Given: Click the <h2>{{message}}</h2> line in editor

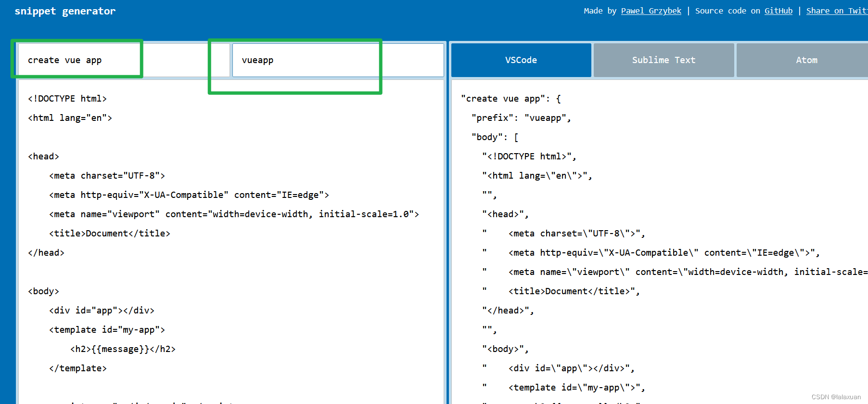Looking at the screenshot, I should (x=123, y=349).
